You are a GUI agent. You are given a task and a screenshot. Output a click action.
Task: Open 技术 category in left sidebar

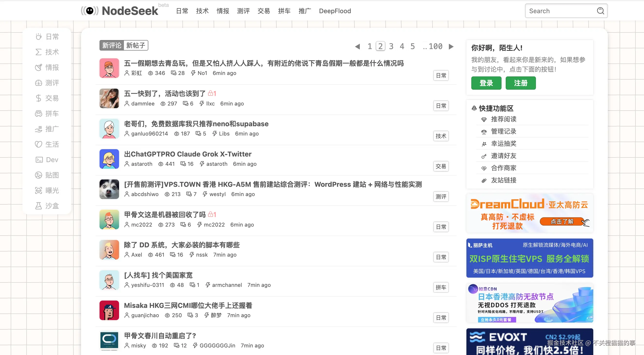point(47,52)
